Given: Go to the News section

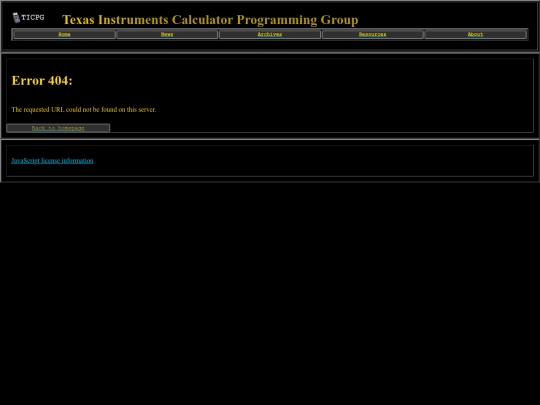Looking at the screenshot, I should [x=167, y=34].
